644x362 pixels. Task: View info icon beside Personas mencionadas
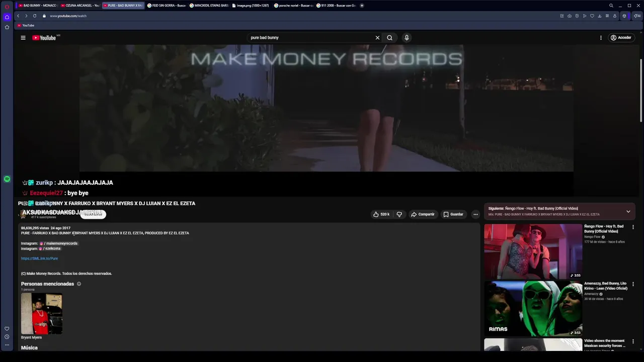(x=78, y=284)
